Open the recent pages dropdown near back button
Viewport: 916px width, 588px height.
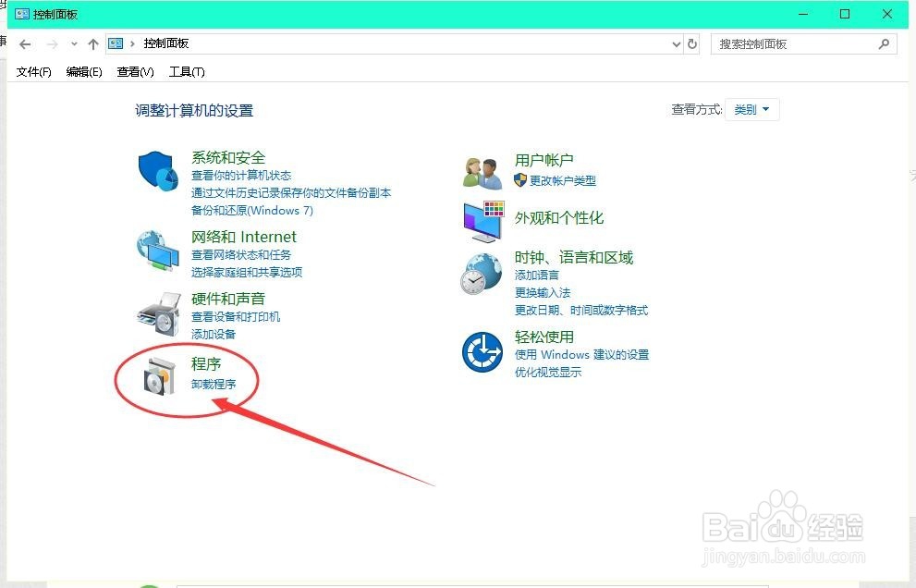74,43
